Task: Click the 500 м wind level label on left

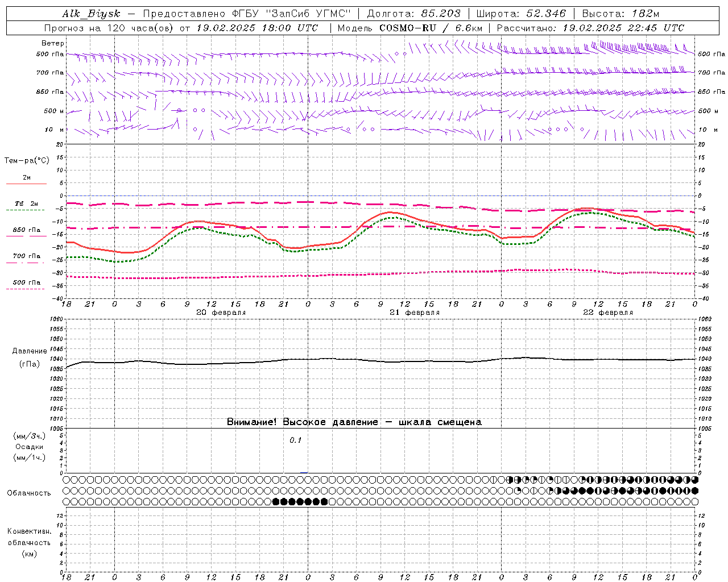Action: pyautogui.click(x=54, y=111)
